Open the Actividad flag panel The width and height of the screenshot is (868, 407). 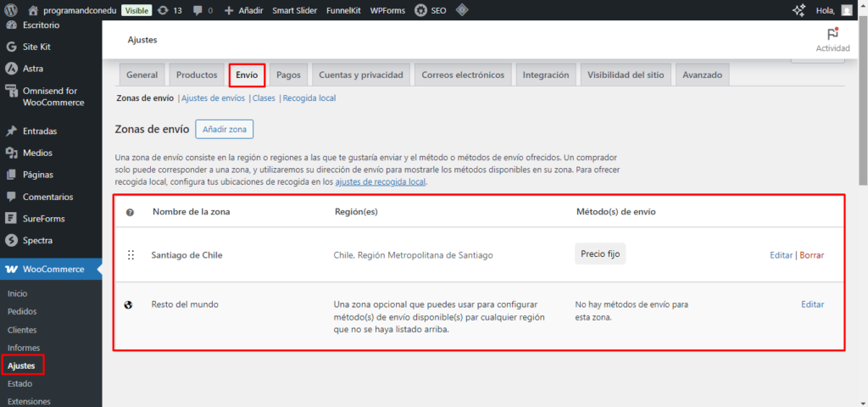[832, 41]
